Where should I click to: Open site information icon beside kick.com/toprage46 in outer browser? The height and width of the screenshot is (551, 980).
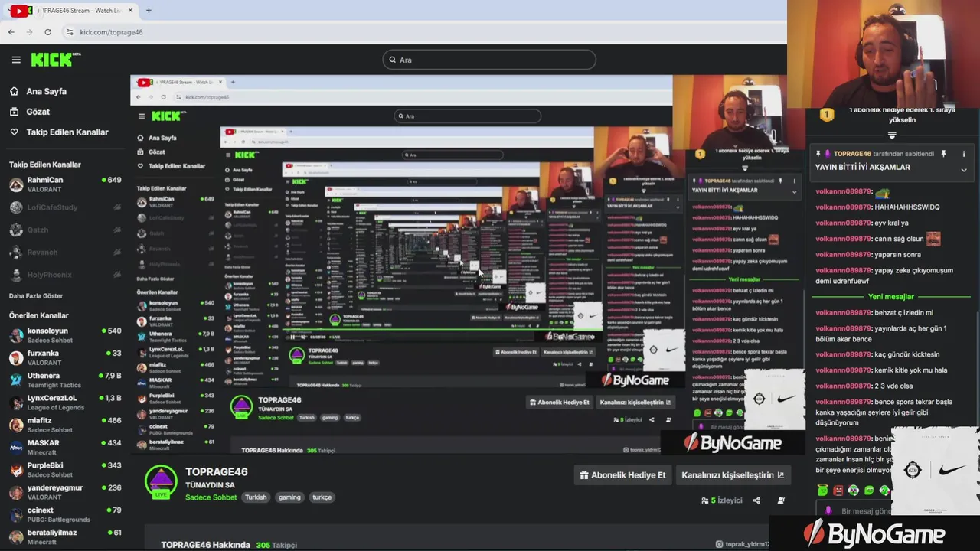[70, 32]
